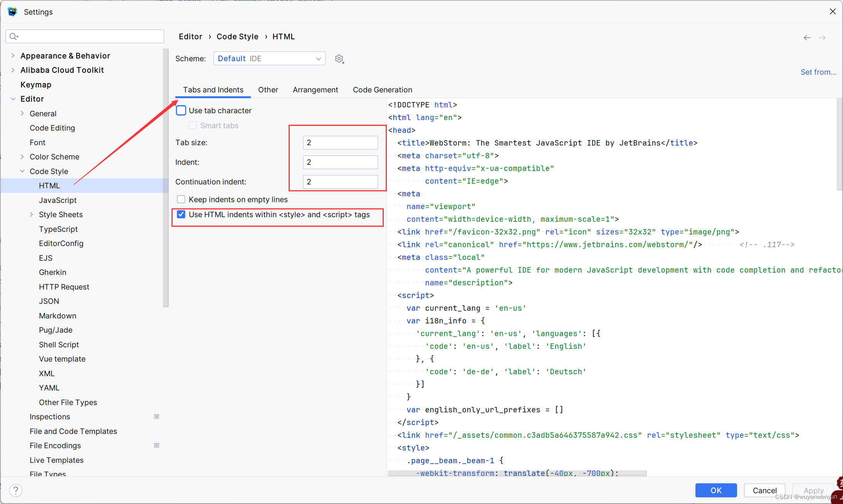Click the Tab size input field
Viewport: 843px width, 504px height.
(x=340, y=142)
